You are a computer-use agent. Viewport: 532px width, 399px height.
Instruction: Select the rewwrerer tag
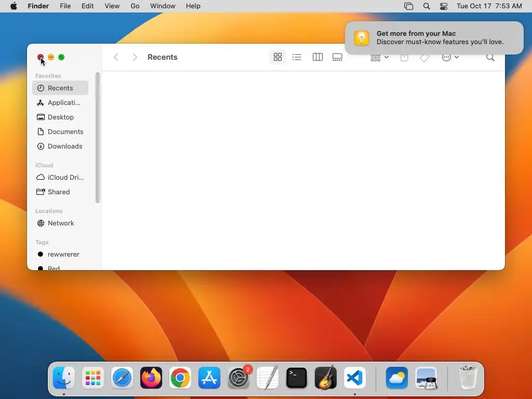pos(60,255)
